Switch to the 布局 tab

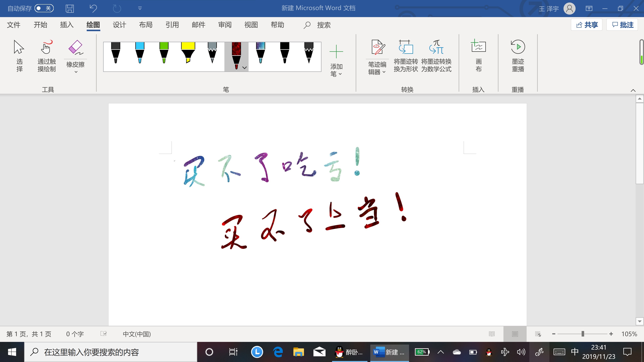click(146, 25)
